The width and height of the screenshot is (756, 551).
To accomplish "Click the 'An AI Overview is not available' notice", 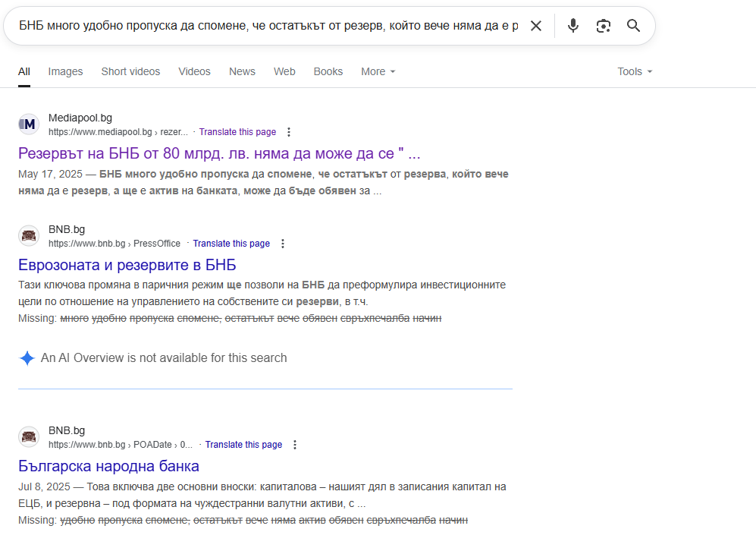I will click(164, 358).
